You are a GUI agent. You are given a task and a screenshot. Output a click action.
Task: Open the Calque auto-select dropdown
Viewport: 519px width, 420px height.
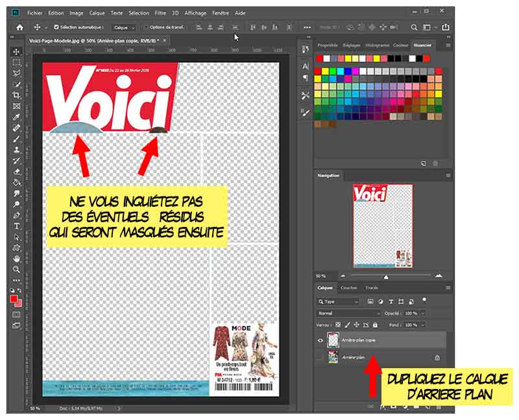point(123,28)
